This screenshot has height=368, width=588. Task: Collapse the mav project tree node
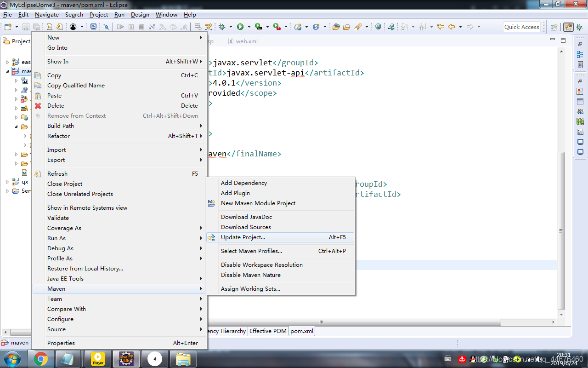[7, 72]
